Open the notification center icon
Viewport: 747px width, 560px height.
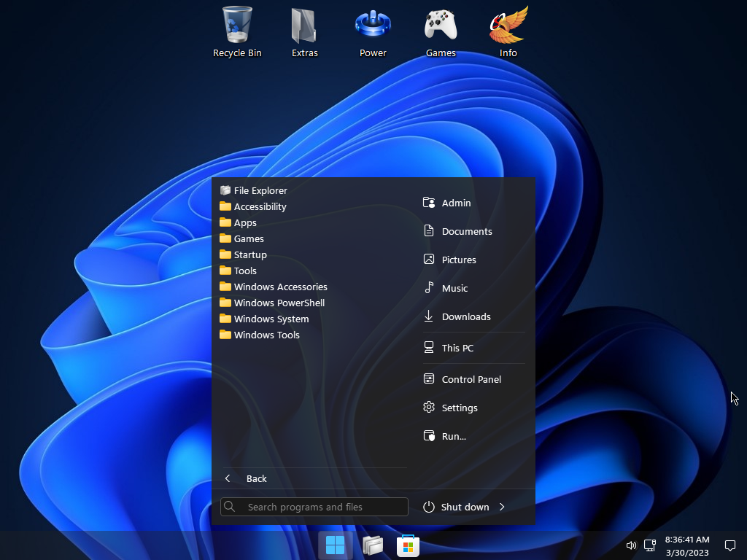(729, 545)
